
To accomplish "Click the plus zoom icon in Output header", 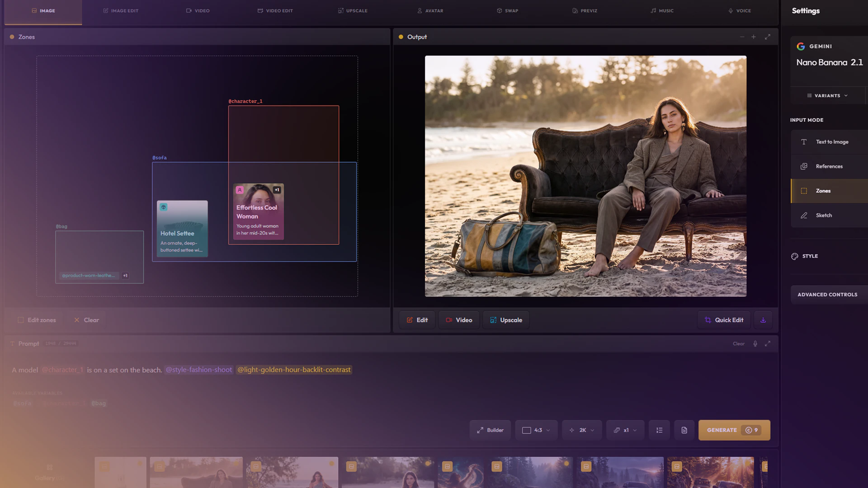I will [x=754, y=37].
